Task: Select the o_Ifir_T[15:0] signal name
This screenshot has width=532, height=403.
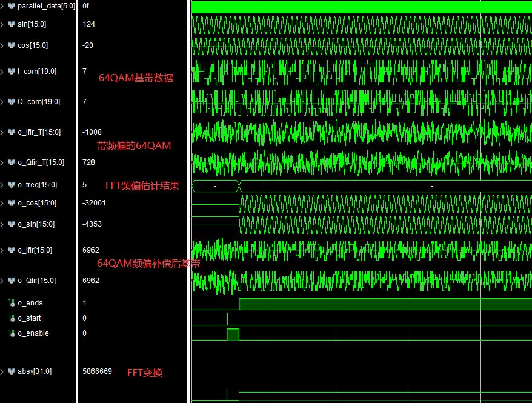Action: 39,132
